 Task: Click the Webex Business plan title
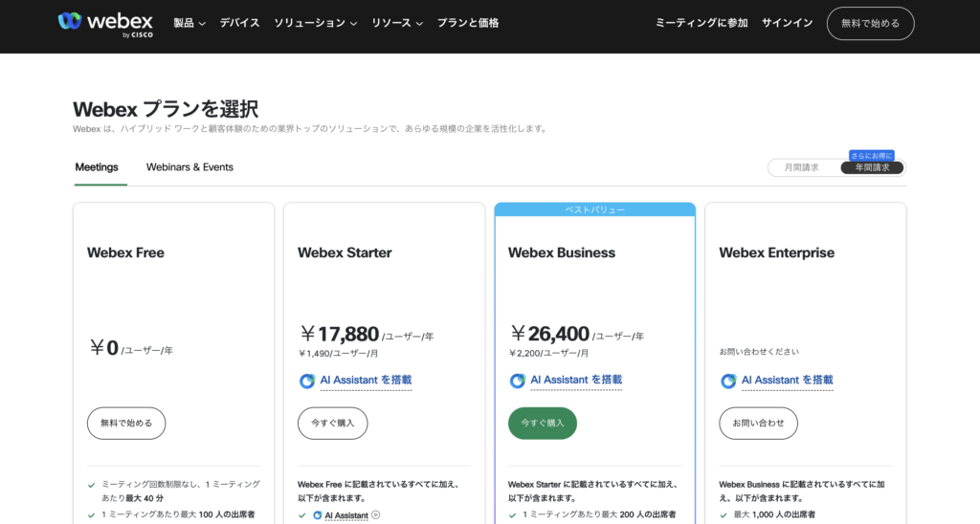tap(561, 253)
